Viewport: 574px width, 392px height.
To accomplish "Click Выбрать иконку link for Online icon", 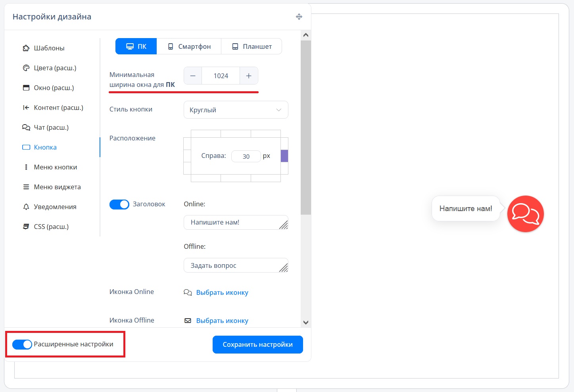I will click(x=222, y=292).
